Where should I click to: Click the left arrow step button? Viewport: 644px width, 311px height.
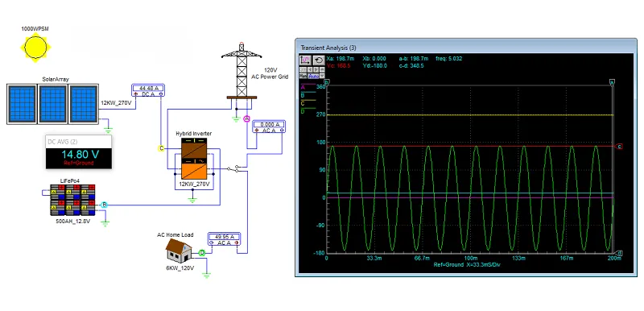(310, 69)
